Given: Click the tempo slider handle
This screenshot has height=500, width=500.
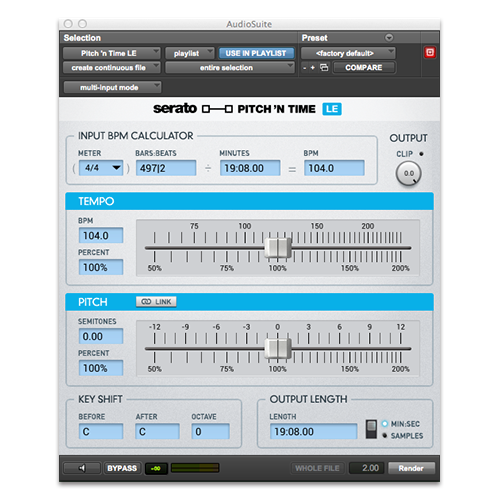Looking at the screenshot, I should coord(278,248).
